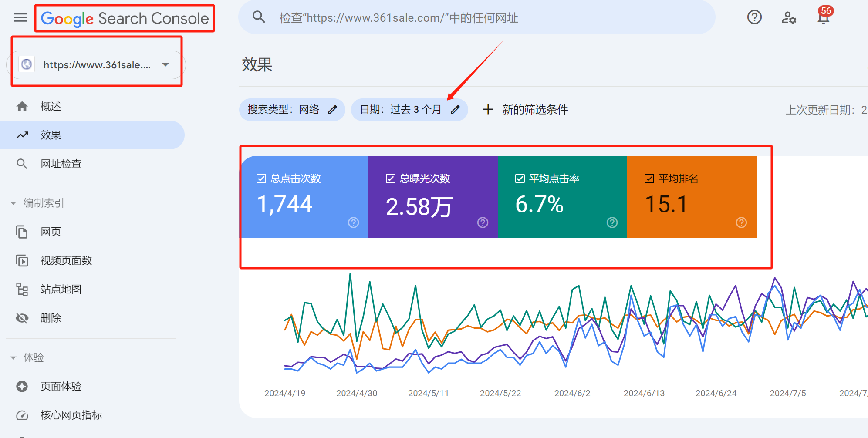Switch to the 概述 overview page
Screen dimensions: 868x438
click(x=51, y=106)
